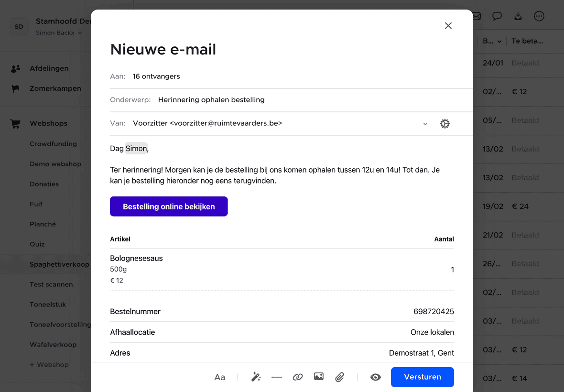
Task: Open text formatting options (Aa)
Action: point(219,377)
